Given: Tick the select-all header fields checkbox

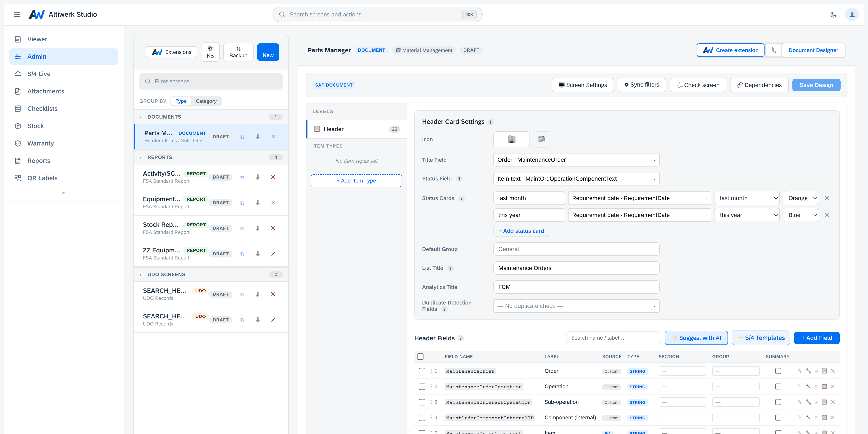Looking at the screenshot, I should 420,357.
